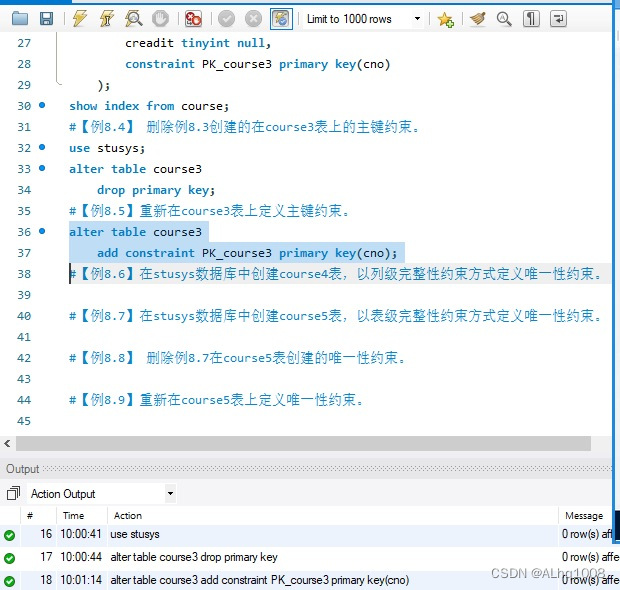Click comment for 例8.7 course5

pyautogui.click(x=335, y=316)
